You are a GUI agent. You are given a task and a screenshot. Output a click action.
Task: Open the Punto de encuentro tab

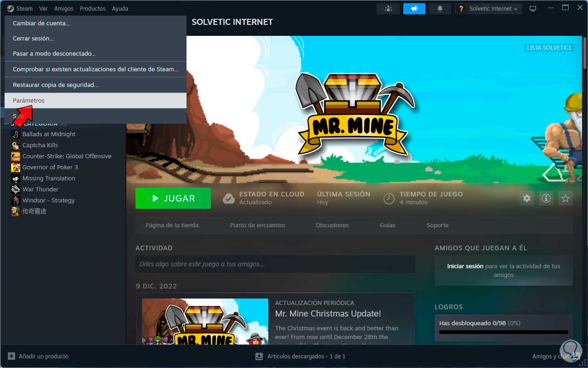(x=257, y=225)
